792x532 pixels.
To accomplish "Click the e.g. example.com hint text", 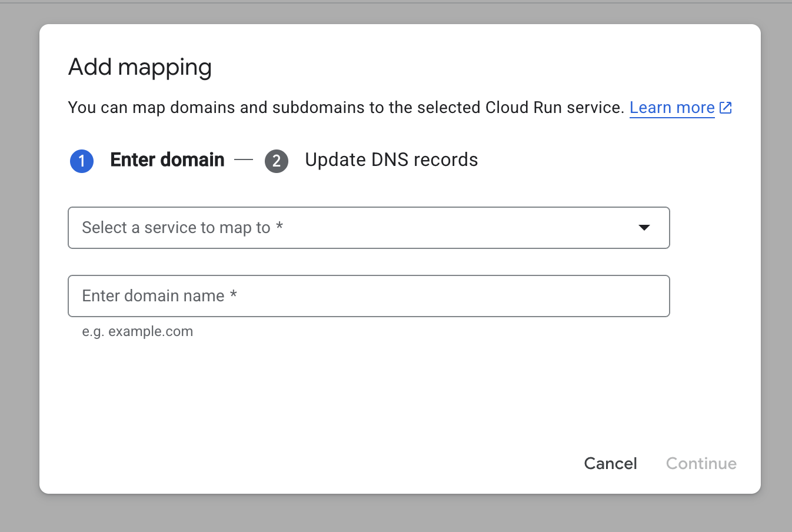I will (x=138, y=331).
